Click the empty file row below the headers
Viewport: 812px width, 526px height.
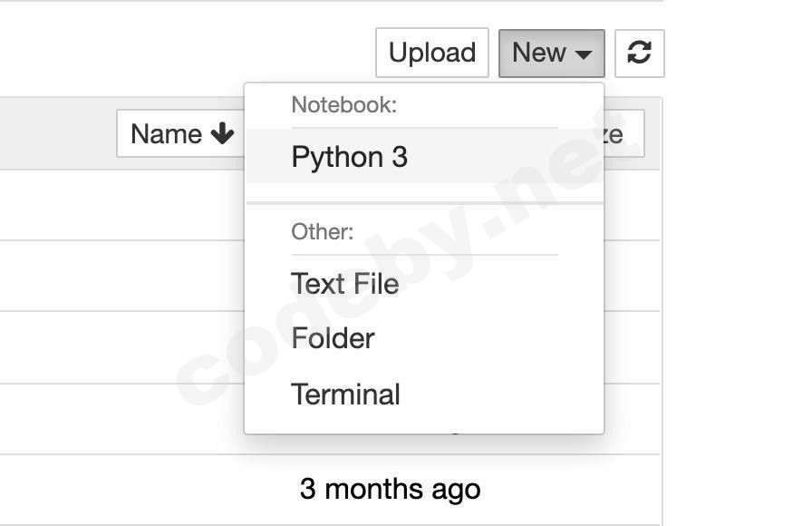pos(118,204)
